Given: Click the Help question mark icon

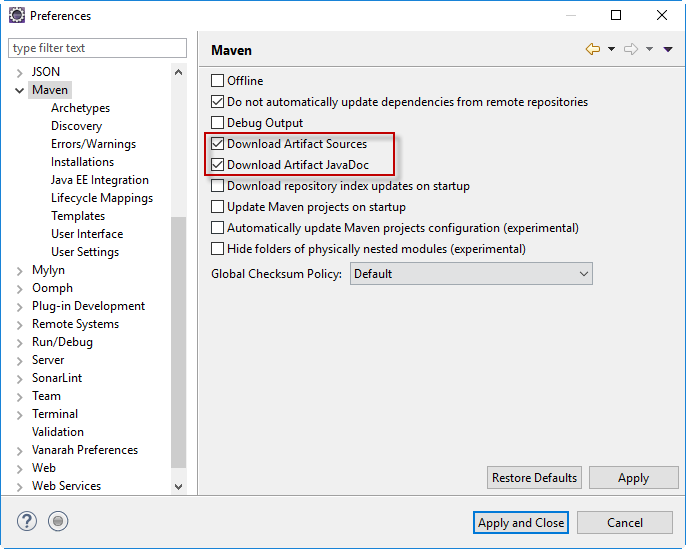Looking at the screenshot, I should pyautogui.click(x=27, y=521).
